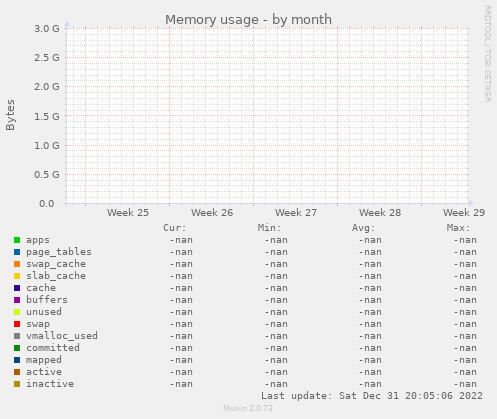
Task: Click the Cur value for buffers
Action: (x=181, y=300)
